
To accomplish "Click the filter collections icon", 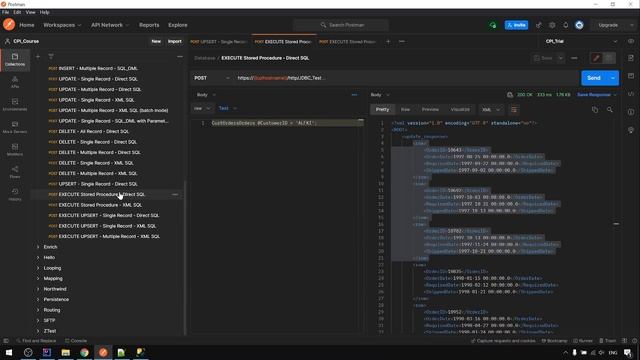I will point(51,56).
